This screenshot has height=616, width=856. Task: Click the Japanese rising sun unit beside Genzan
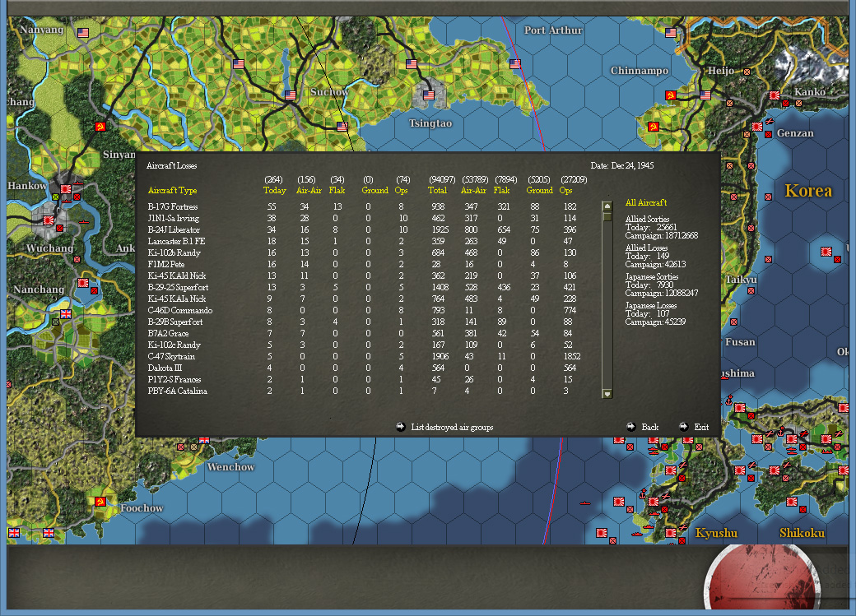(757, 127)
